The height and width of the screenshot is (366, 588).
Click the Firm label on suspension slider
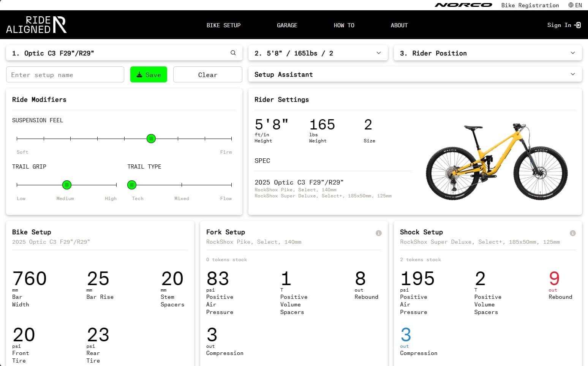click(x=226, y=152)
